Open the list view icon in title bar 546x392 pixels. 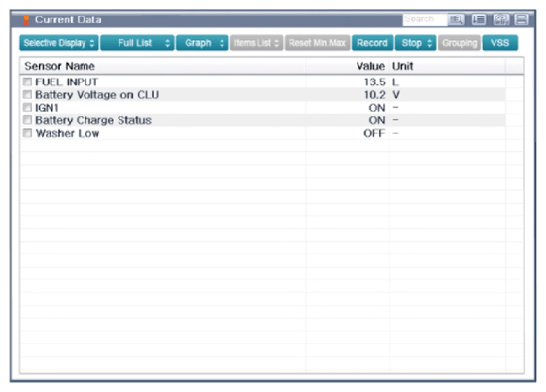479,19
